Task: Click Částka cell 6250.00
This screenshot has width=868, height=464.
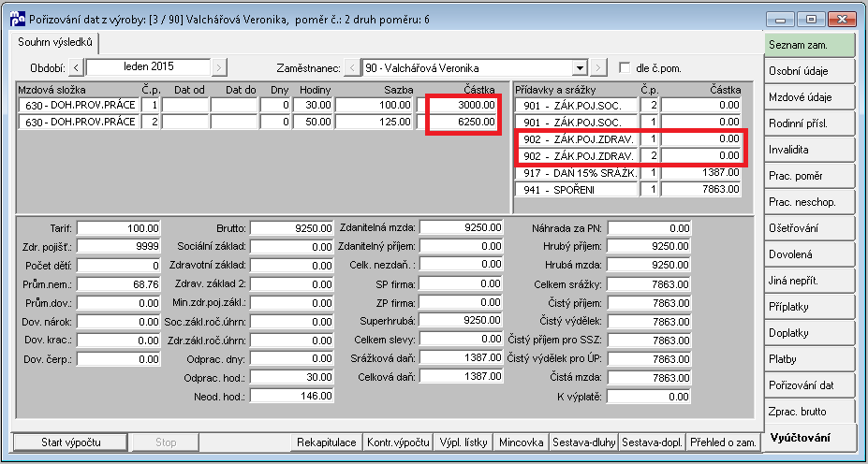Action: point(459,123)
